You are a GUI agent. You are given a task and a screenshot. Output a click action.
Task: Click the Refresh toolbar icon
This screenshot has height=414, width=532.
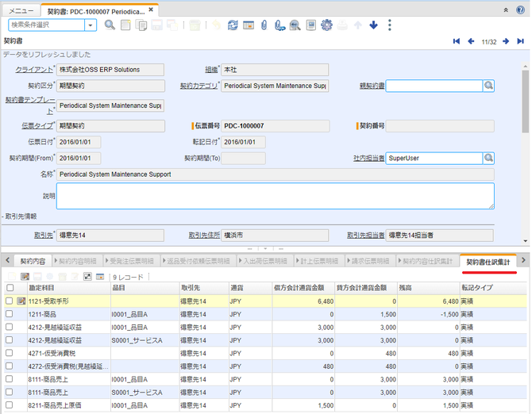coord(233,25)
